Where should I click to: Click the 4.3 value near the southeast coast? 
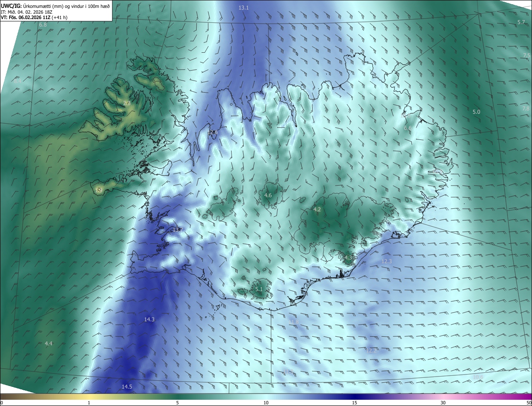coord(348,258)
